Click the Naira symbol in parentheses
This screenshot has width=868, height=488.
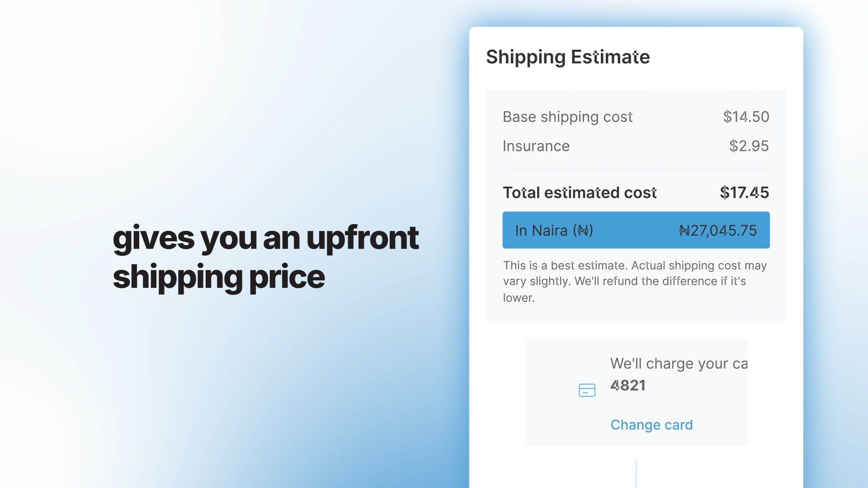point(583,231)
